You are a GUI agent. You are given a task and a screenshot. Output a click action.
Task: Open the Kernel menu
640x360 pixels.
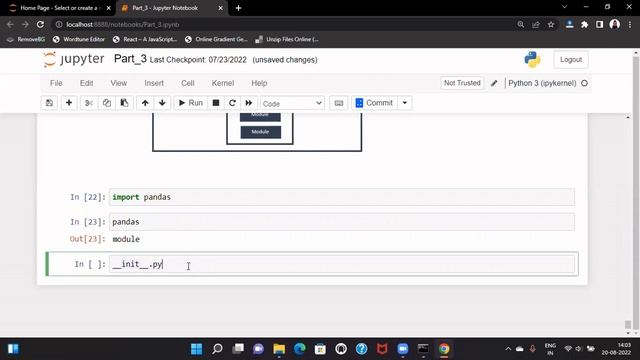click(x=223, y=83)
